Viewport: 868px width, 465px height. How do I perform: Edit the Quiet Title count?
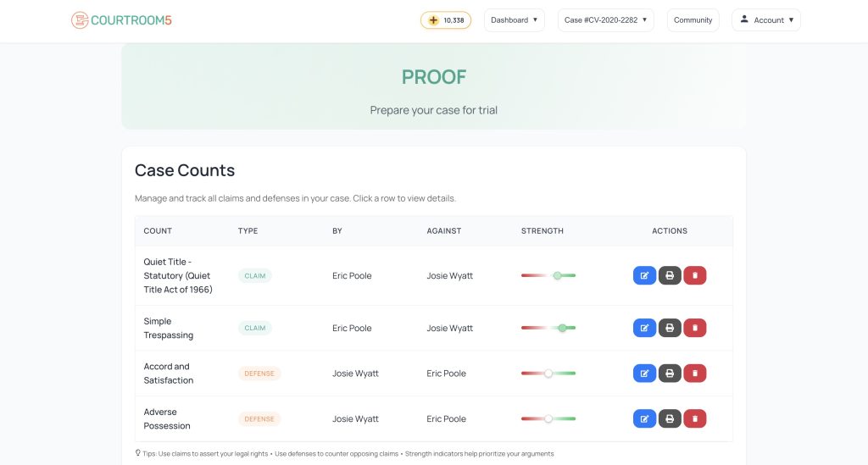pyautogui.click(x=644, y=275)
